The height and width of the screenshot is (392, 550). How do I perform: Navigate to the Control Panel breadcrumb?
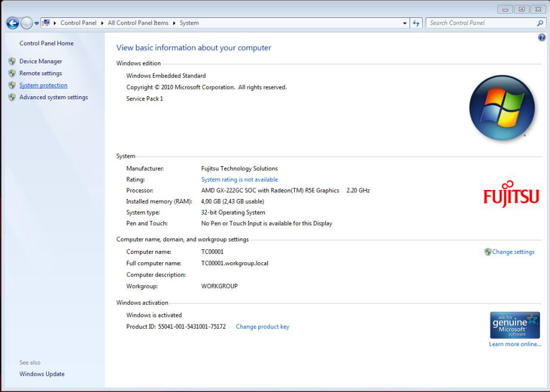click(x=78, y=23)
